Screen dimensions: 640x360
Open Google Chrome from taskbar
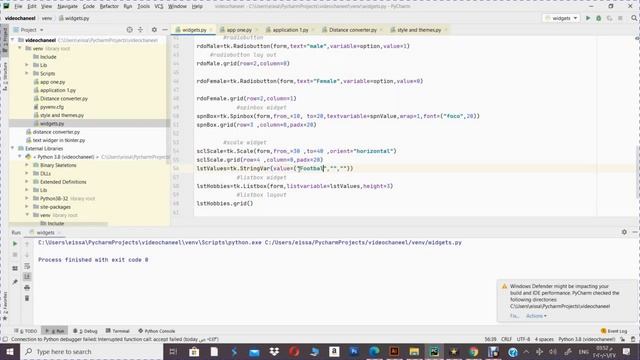[473, 351]
